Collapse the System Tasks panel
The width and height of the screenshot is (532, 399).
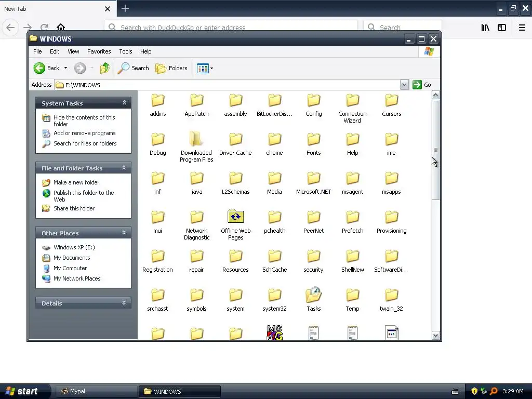pos(124,103)
